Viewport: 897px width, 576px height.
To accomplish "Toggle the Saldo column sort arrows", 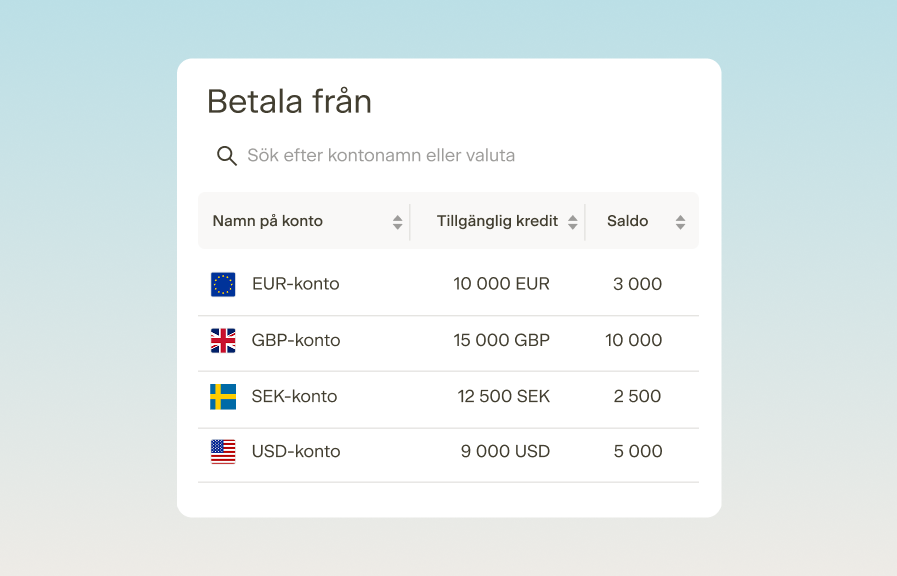I will (x=680, y=222).
